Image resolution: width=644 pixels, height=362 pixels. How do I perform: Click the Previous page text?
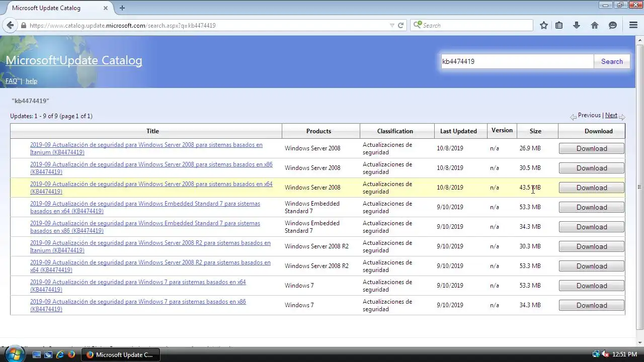(589, 115)
